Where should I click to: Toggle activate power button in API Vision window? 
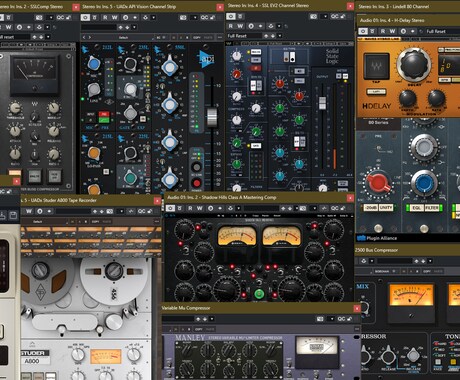pos(85,17)
